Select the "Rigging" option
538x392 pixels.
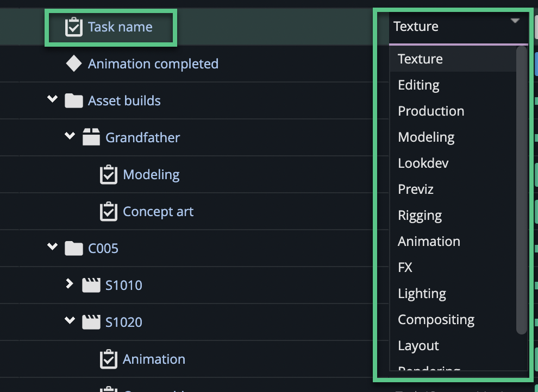tap(420, 215)
